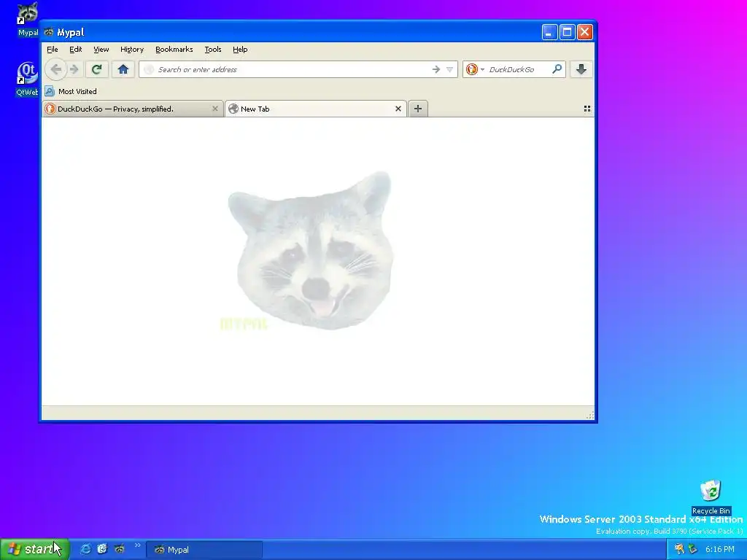This screenshot has width=747, height=560.
Task: Open the Tools menu
Action: click(x=213, y=50)
